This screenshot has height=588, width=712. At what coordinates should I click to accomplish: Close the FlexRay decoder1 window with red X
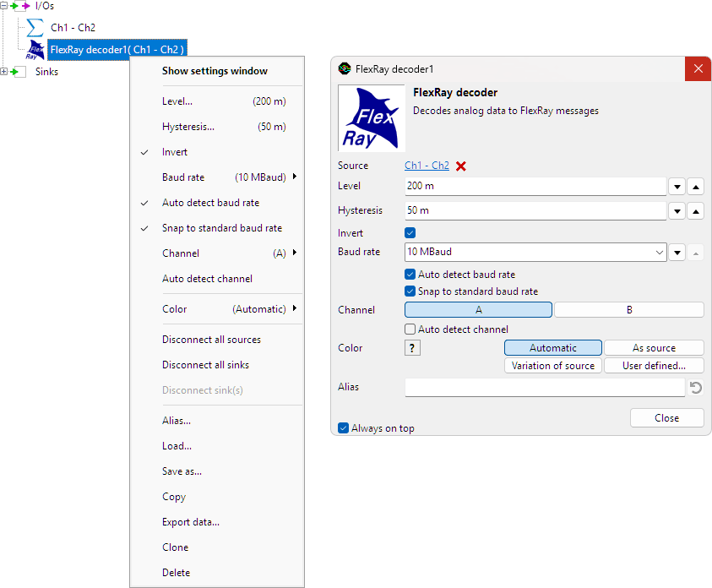point(698,68)
